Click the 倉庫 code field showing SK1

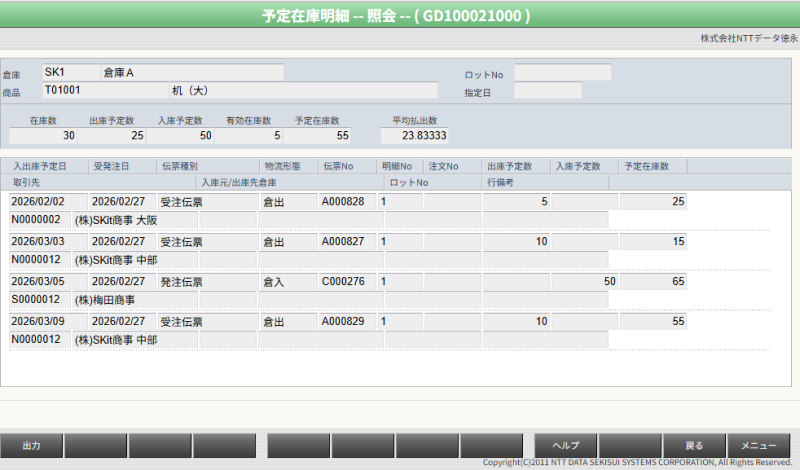point(70,73)
